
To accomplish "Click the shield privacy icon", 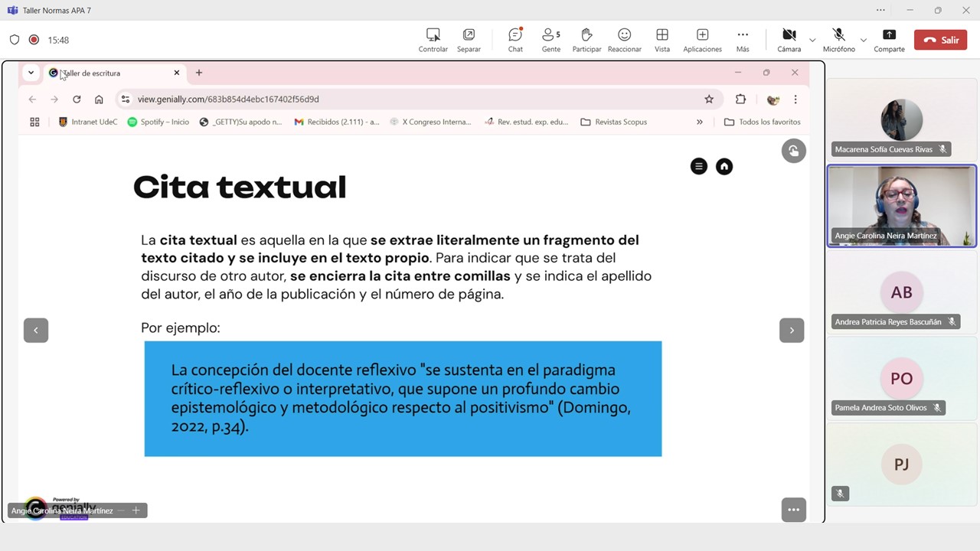I will click(x=15, y=40).
